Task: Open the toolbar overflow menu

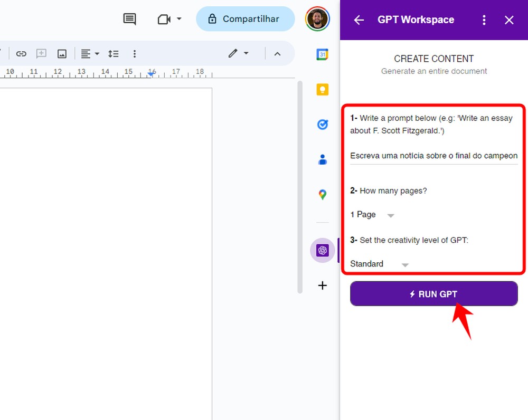Action: (135, 53)
